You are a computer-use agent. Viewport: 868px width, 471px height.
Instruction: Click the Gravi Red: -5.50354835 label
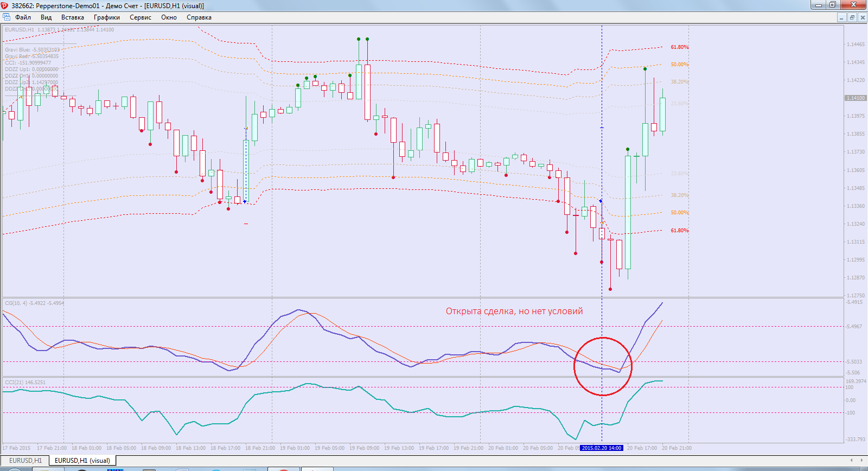click(31, 56)
